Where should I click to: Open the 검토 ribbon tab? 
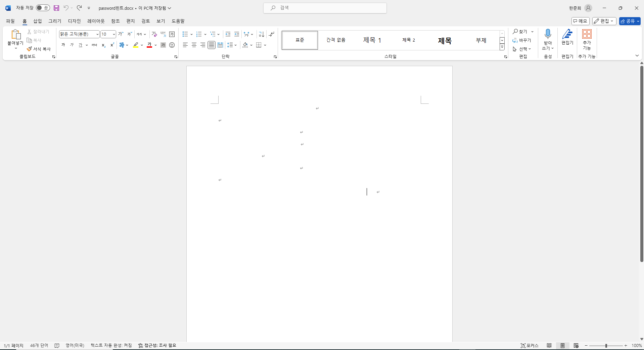point(146,21)
